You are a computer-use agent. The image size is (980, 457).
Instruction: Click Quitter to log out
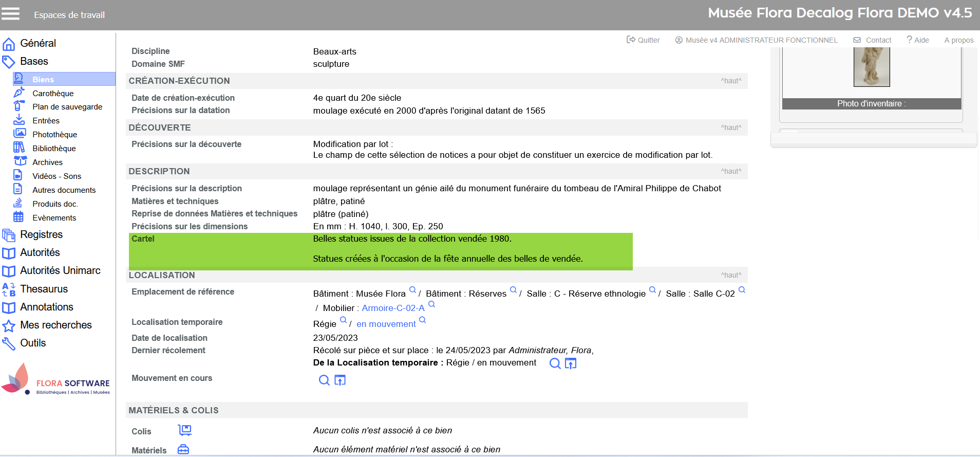pos(644,40)
